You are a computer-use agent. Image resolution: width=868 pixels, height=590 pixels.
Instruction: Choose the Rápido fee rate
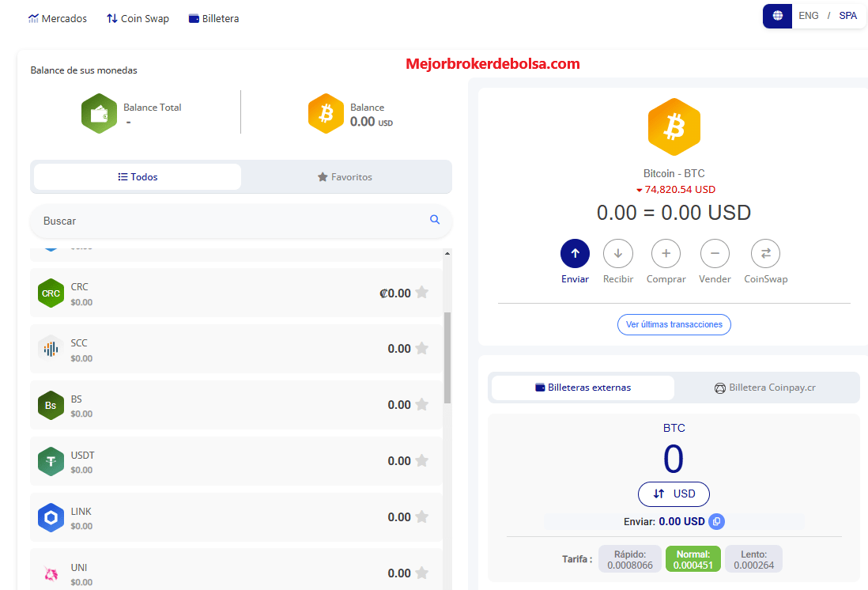pyautogui.click(x=630, y=559)
